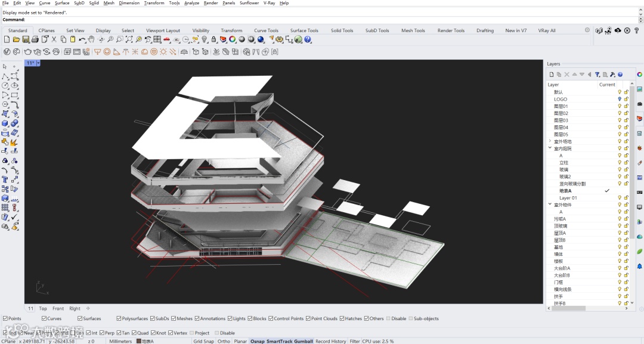Collapse the 室内庭院 layer group
644x344 pixels.
550,148
